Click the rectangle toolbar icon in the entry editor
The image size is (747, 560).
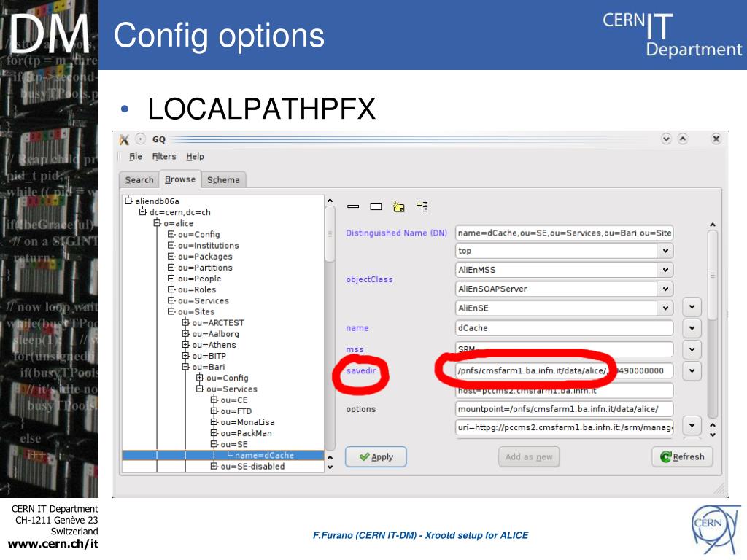(x=376, y=206)
